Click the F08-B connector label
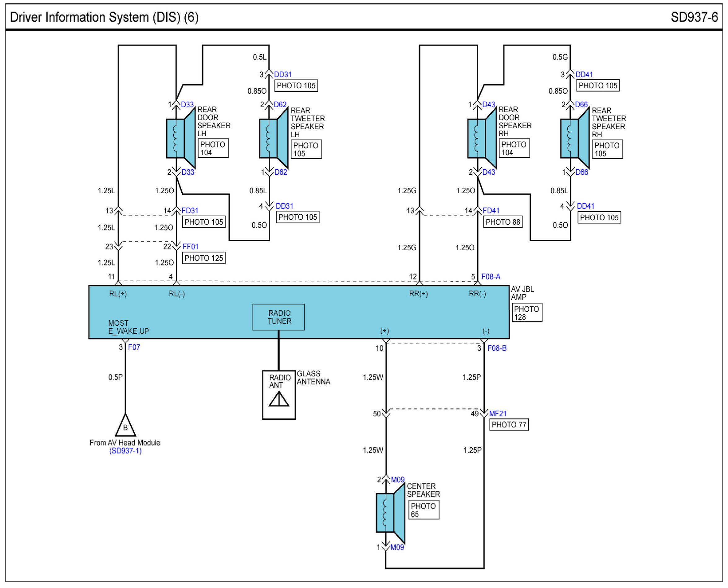The width and height of the screenshot is (728, 588). tap(496, 348)
